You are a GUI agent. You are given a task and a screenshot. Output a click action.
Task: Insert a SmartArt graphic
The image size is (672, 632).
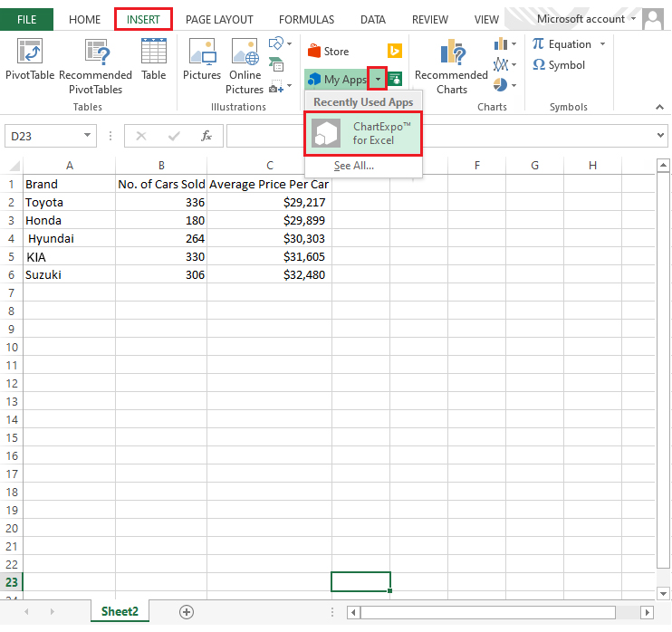[x=276, y=64]
